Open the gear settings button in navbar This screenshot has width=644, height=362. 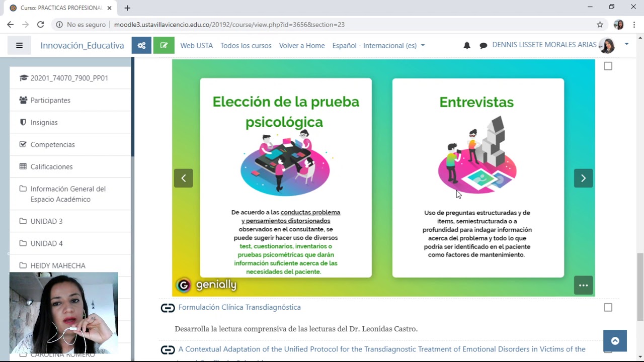click(x=141, y=45)
